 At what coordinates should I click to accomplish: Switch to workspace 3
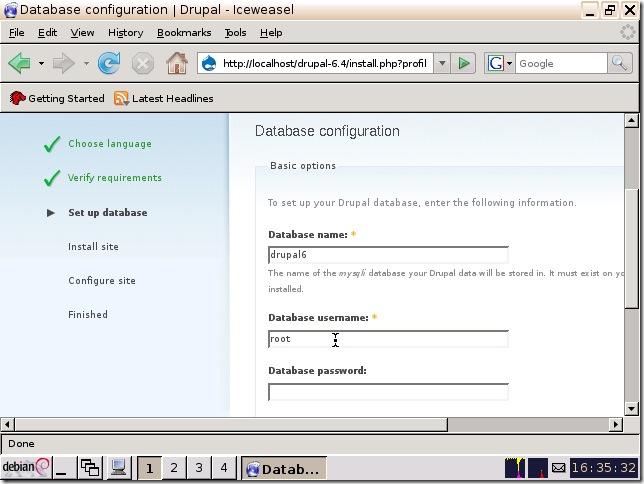point(199,468)
